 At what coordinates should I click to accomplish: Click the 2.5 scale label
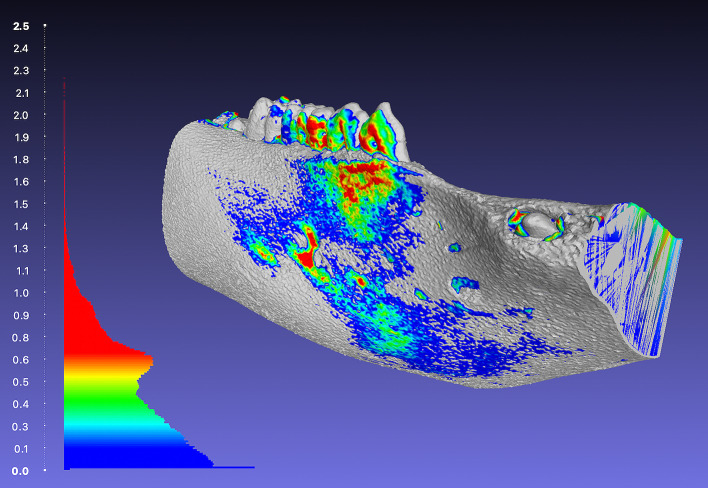(21, 26)
